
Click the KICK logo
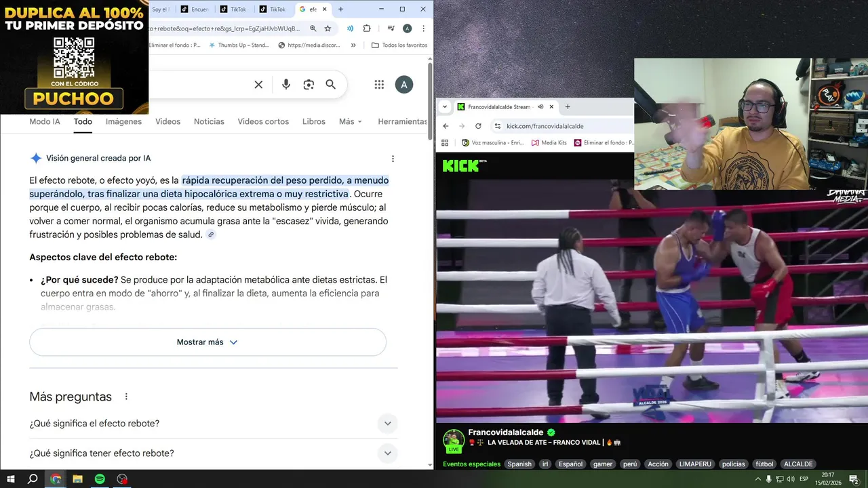465,165
